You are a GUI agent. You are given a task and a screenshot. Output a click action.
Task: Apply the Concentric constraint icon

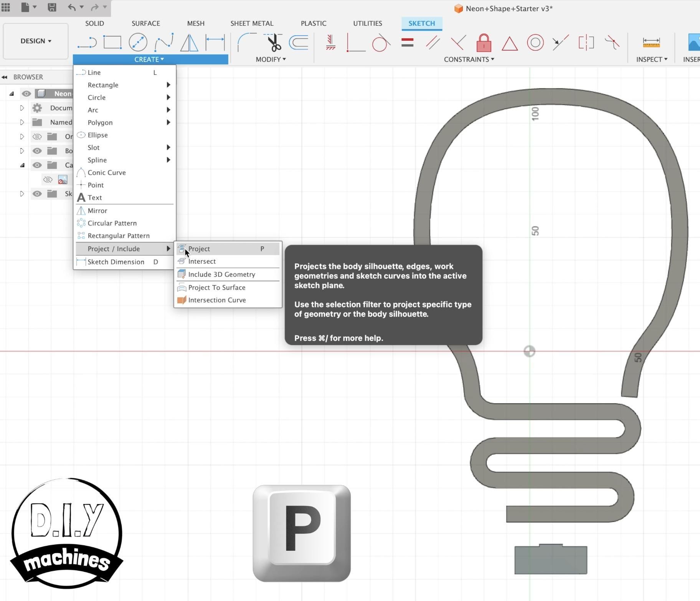(535, 43)
